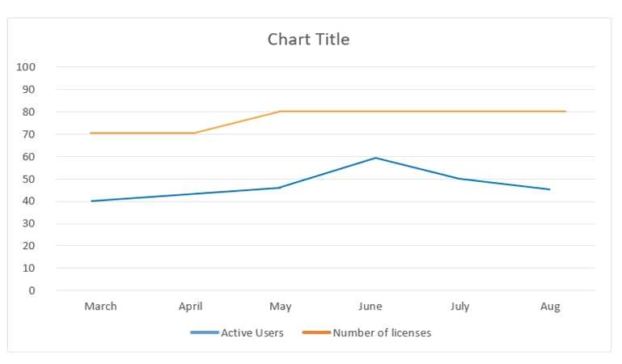Click the blue Active Users legend swatch
The height and width of the screenshot is (364, 622).
[204, 333]
